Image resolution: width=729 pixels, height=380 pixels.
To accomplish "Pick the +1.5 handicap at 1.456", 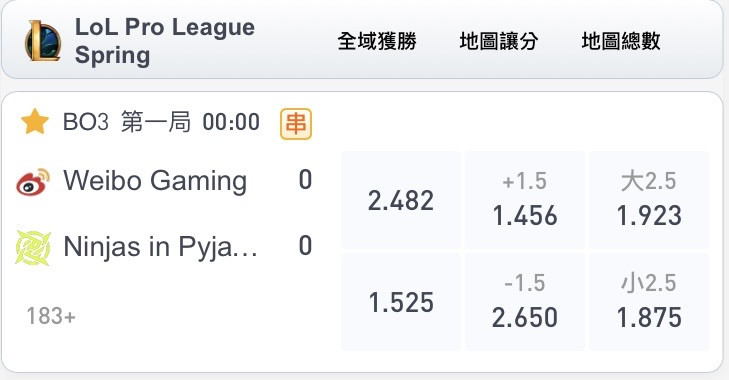I will coord(525,200).
